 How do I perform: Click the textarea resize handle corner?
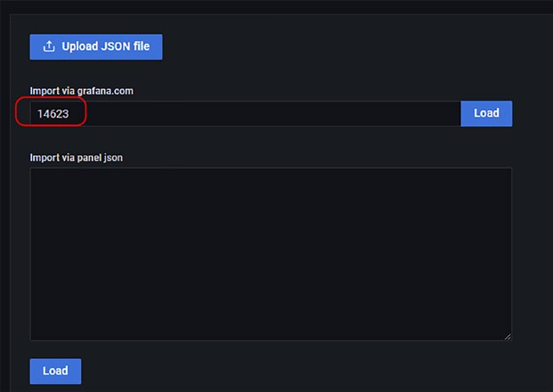(x=508, y=336)
